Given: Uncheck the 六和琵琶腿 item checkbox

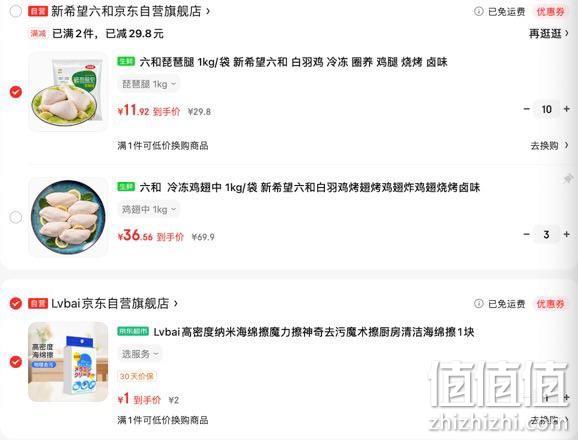Looking at the screenshot, I should coord(15,92).
